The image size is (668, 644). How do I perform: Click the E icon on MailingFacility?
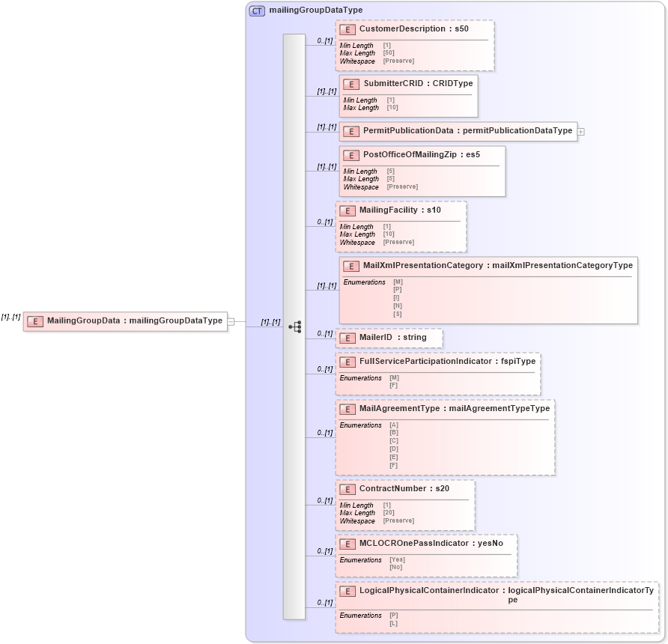coord(347,210)
